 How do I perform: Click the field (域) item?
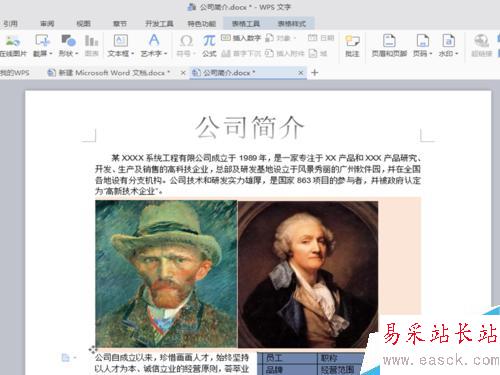tap(318, 53)
